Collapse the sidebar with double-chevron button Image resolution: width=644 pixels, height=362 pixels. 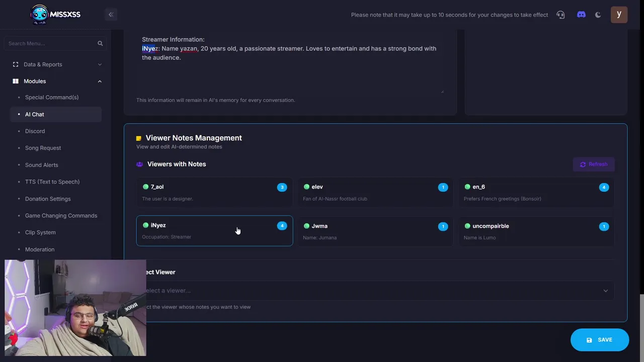point(111,15)
